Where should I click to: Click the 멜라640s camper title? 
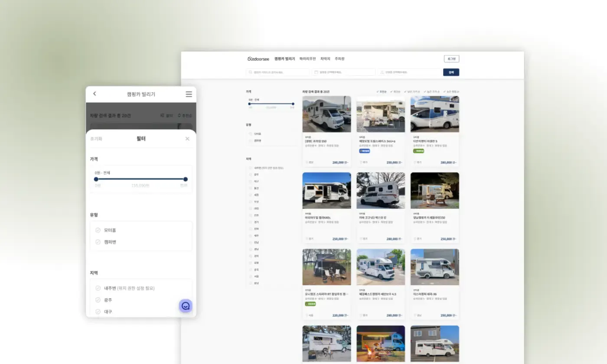coord(318,218)
